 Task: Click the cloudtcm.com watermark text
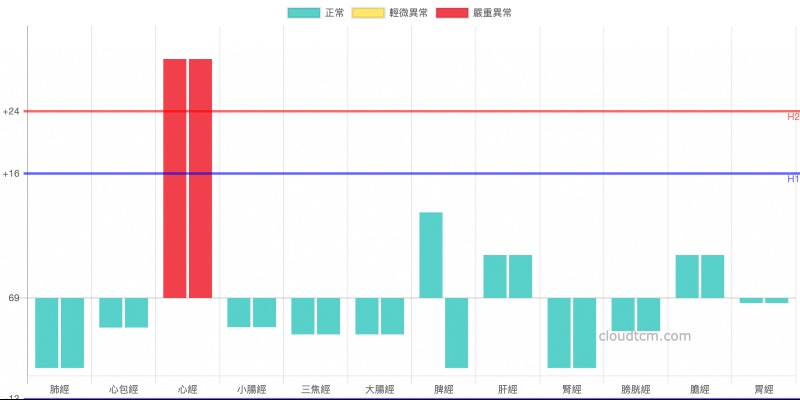pyautogui.click(x=645, y=336)
